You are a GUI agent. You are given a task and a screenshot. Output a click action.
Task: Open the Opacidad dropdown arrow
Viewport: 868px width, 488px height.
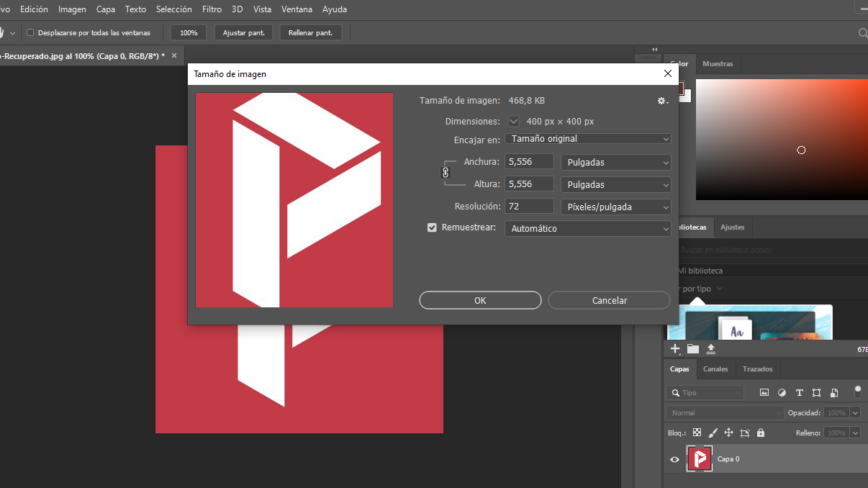point(855,413)
